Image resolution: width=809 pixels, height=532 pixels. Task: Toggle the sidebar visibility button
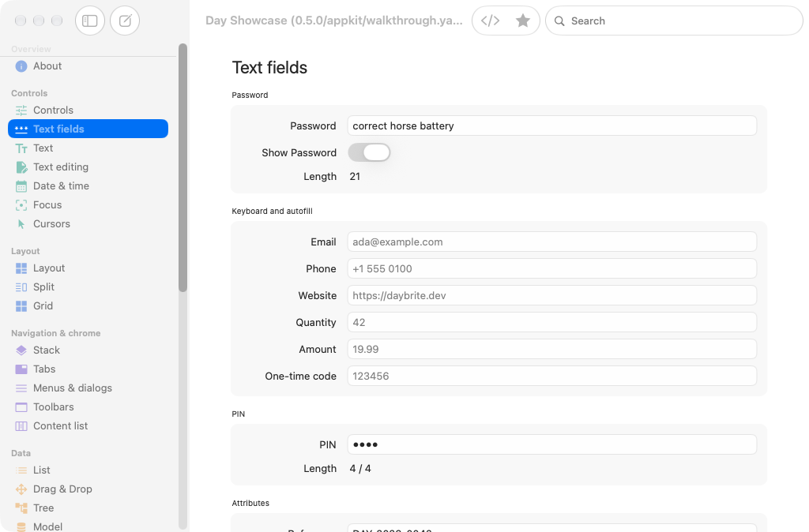90,21
